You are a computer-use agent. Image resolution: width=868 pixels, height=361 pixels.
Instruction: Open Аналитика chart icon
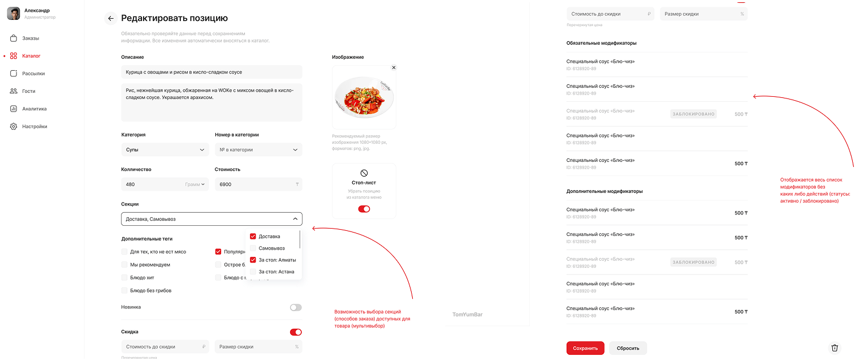[14, 109]
